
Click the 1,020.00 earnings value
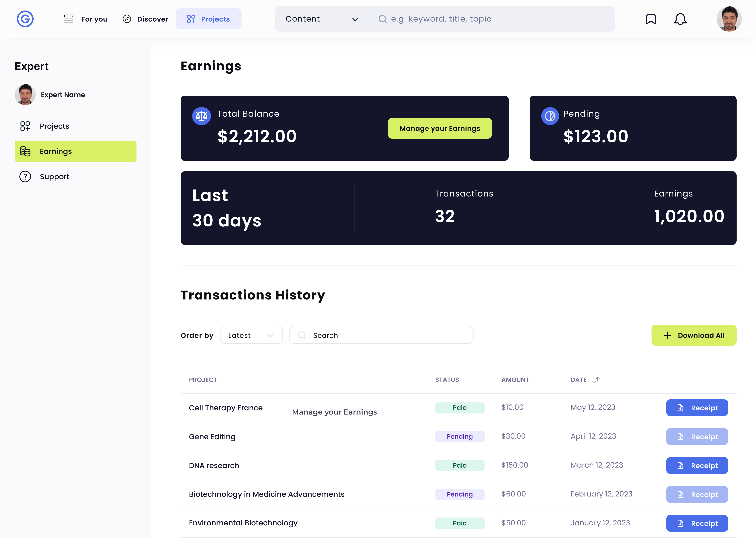click(689, 216)
